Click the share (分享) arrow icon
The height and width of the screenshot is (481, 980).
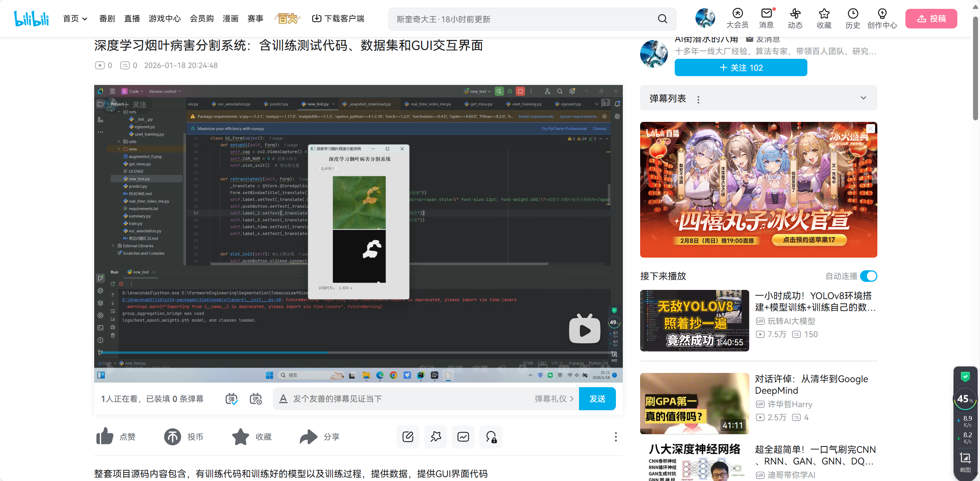point(308,436)
